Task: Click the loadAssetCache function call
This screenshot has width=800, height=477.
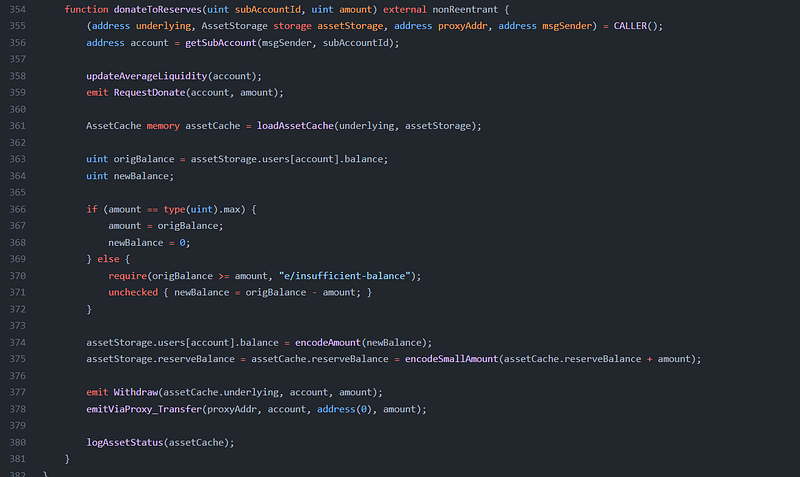Action: (x=295, y=125)
